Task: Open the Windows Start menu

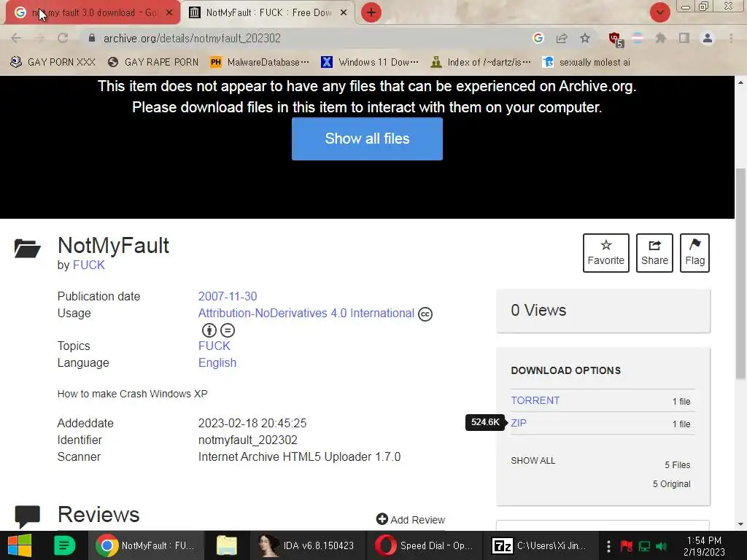Action: pyautogui.click(x=19, y=545)
